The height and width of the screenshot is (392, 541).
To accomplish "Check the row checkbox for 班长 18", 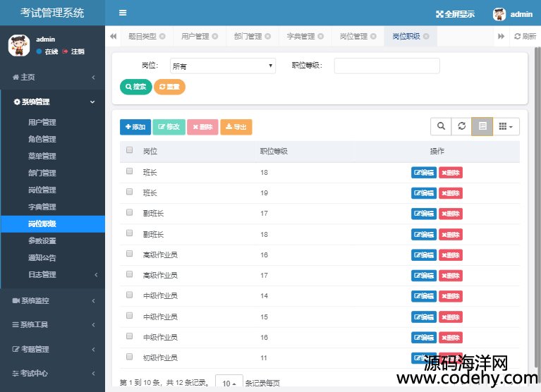I will [x=129, y=171].
